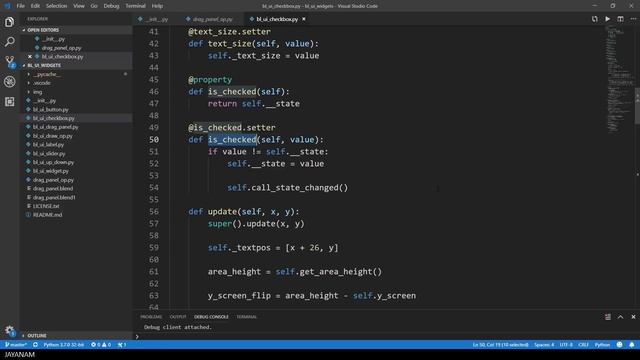Maximize the panel with chevron up
640x360 pixels.
point(620,317)
